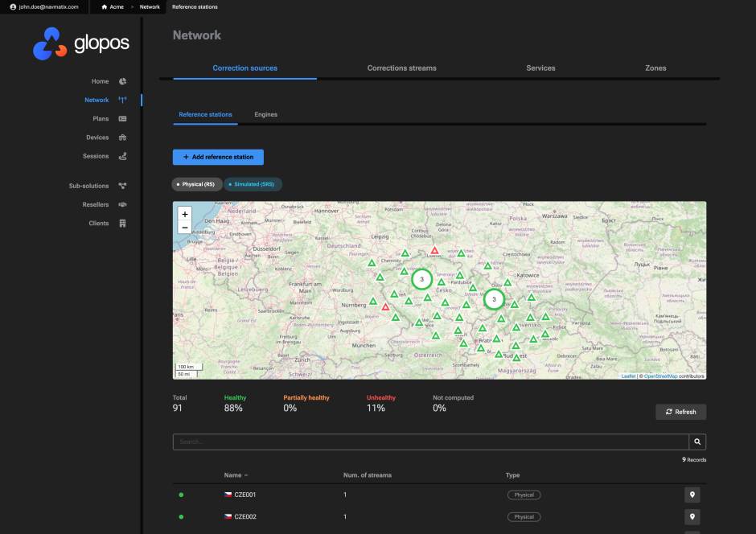Open Resellers via its sidebar icon
The width and height of the screenshot is (756, 534).
(122, 204)
